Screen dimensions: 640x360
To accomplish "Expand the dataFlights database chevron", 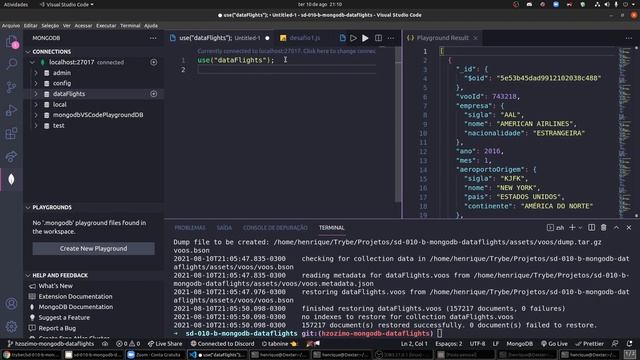I will pyautogui.click(x=36, y=94).
